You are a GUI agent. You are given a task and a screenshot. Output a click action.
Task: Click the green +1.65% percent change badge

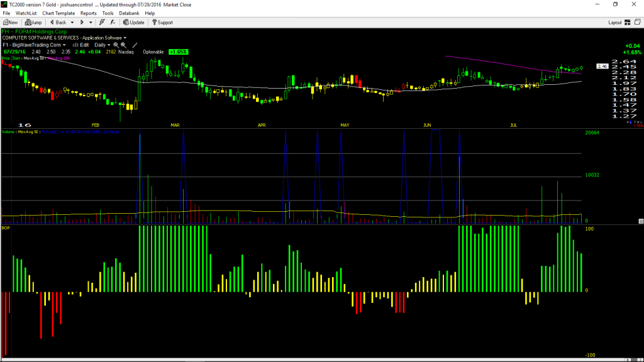point(178,52)
